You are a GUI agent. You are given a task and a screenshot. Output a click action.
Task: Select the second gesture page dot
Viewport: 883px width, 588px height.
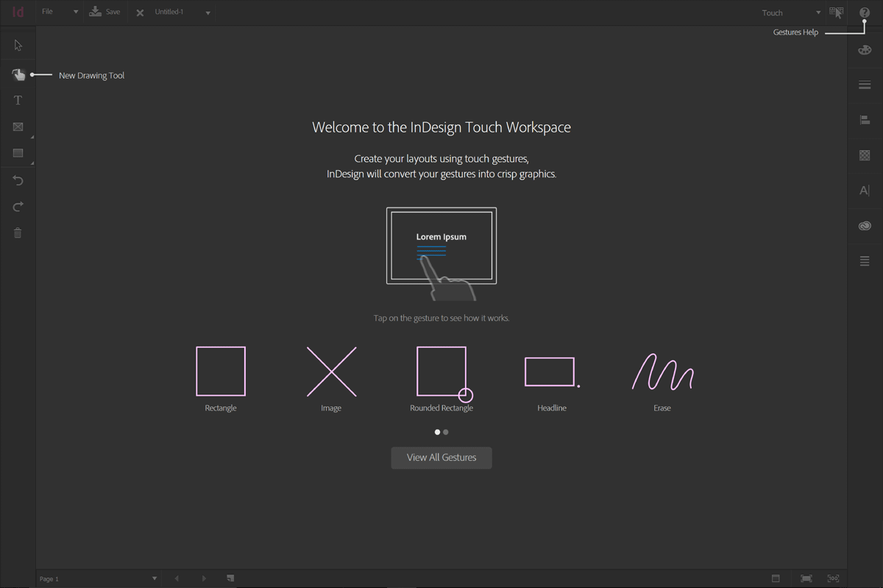tap(446, 432)
